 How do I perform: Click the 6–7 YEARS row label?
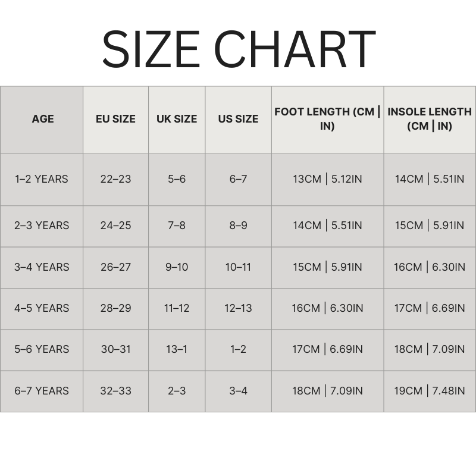[42, 391]
